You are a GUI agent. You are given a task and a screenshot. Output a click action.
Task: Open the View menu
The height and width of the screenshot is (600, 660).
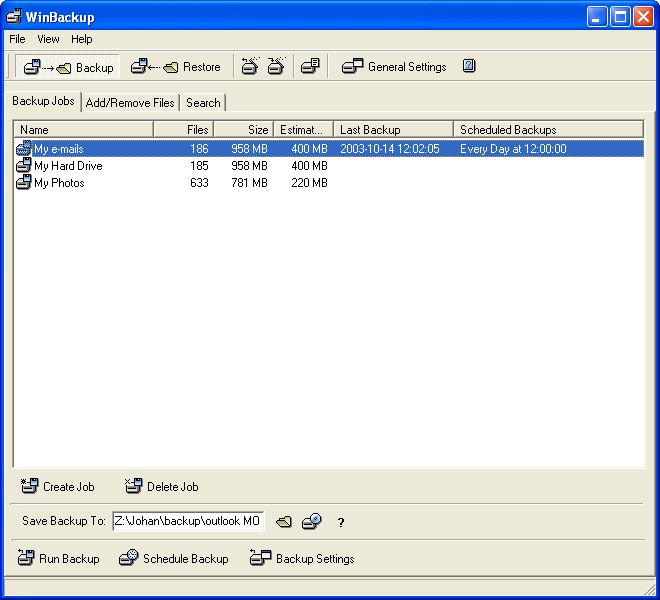[x=48, y=39]
